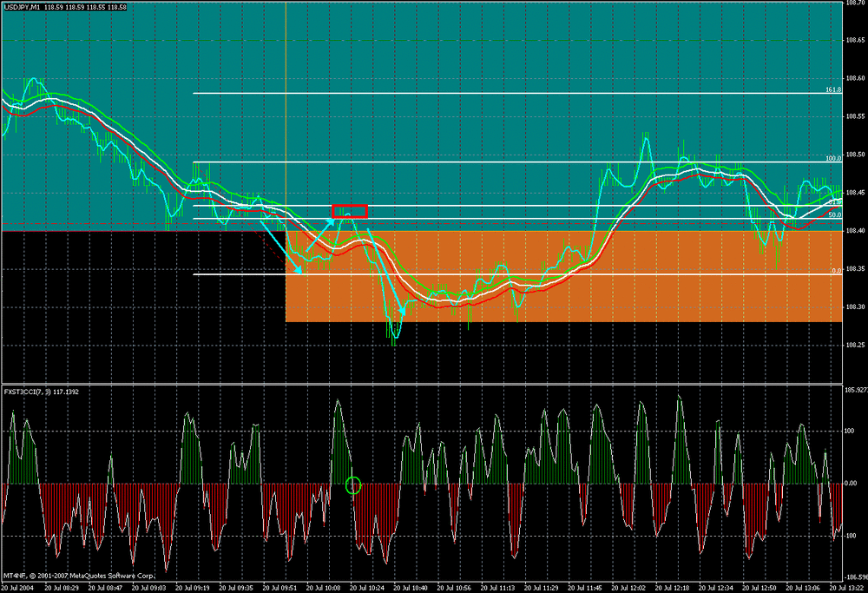868x593 pixels.
Task: Click the 20 Jul 09:35 time label
Action: point(236,588)
